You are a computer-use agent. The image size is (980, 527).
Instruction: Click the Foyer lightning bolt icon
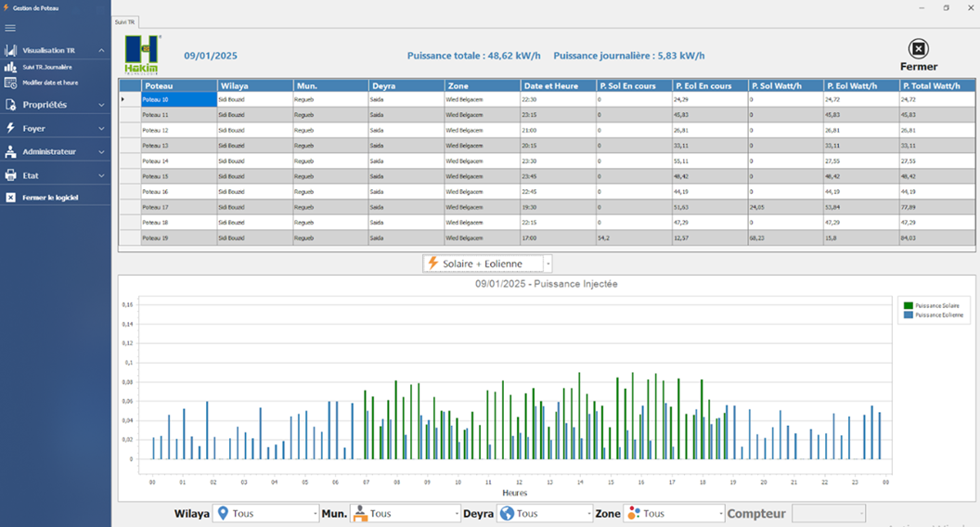(x=11, y=128)
